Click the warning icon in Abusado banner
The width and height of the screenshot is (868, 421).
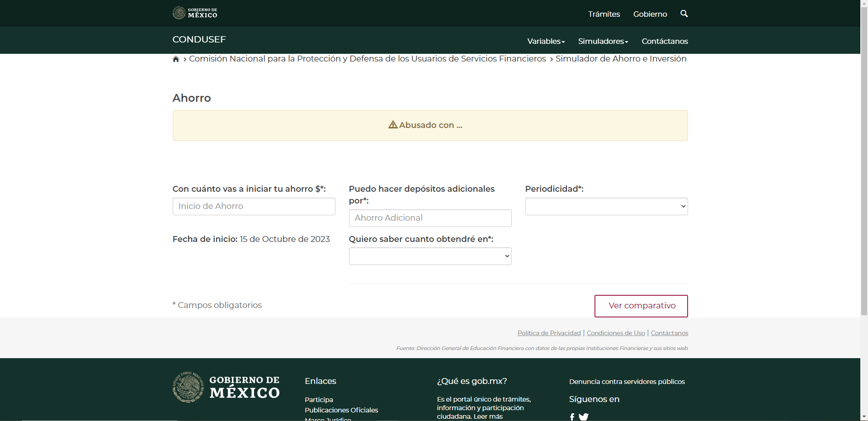click(x=393, y=125)
